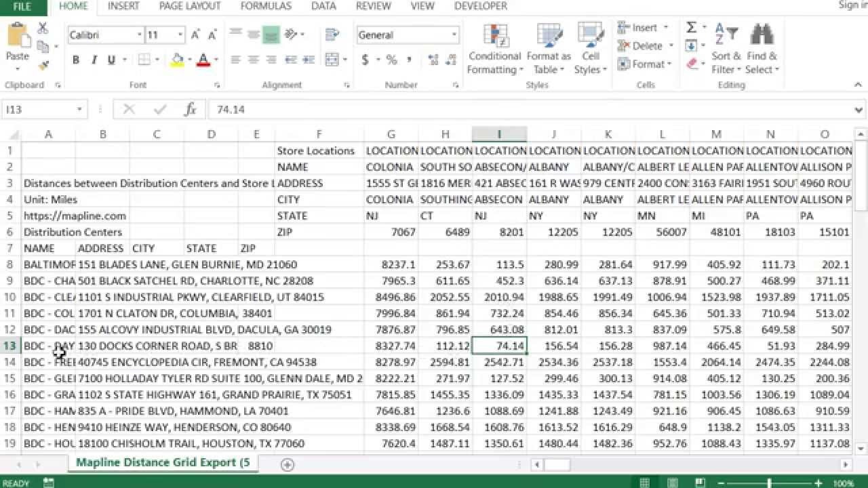
Task: Click the macro recording icon in status bar
Action: 49,483
